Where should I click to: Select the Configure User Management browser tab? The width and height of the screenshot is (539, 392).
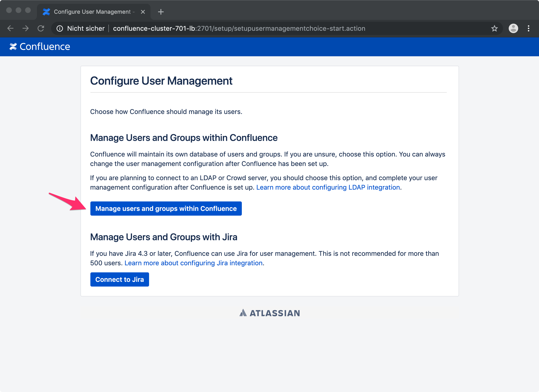(94, 12)
